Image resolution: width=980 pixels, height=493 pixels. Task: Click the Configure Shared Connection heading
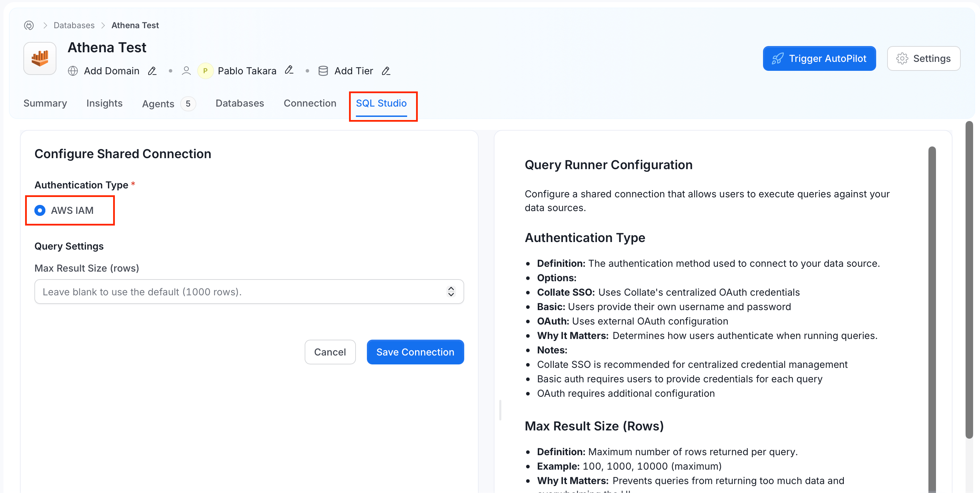(122, 154)
